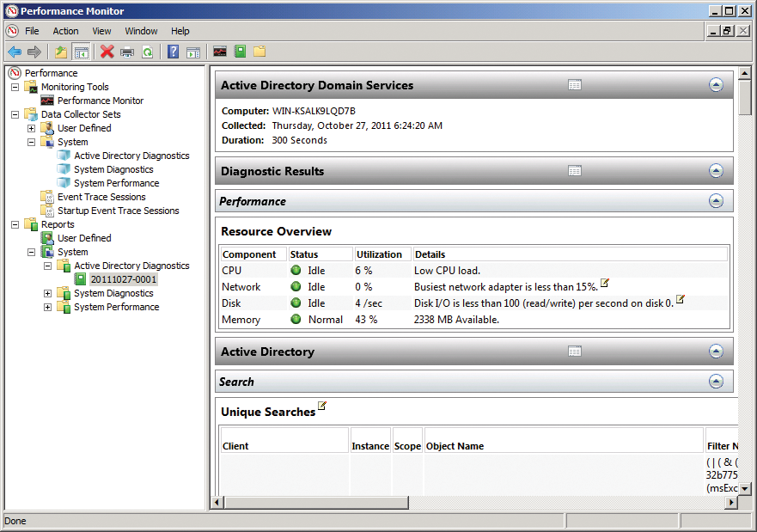The height and width of the screenshot is (532, 757).
Task: Open the Action menu
Action: click(x=65, y=30)
